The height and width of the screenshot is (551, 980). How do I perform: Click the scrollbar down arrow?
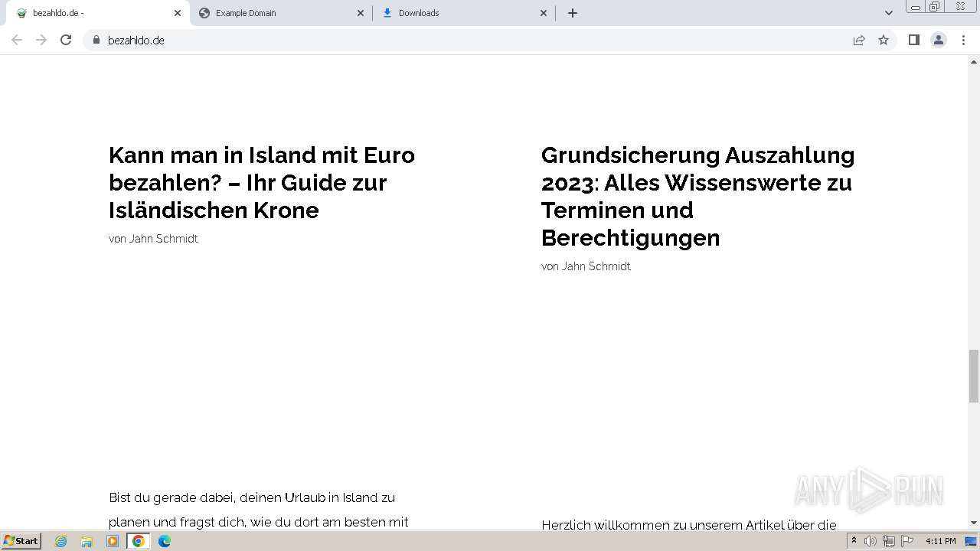(x=974, y=523)
